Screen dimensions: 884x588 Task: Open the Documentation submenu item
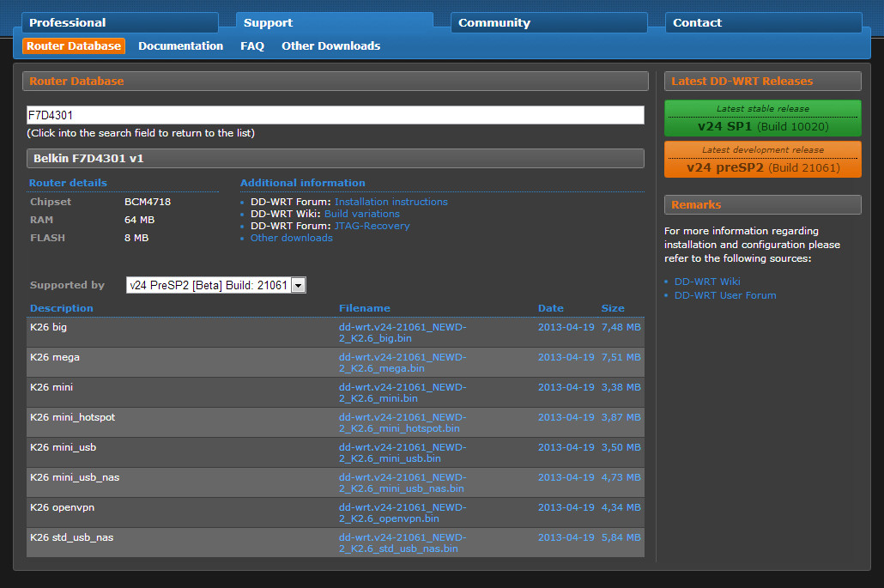pyautogui.click(x=181, y=45)
